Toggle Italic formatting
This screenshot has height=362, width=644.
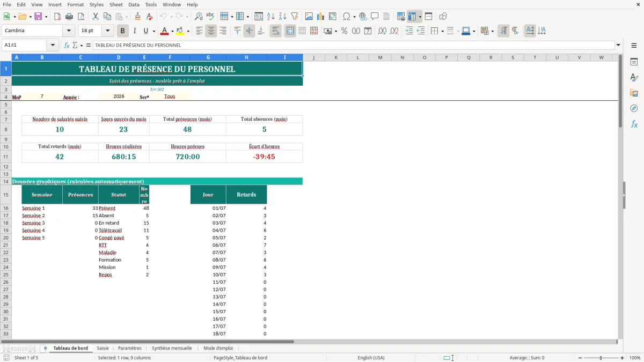[135, 31]
